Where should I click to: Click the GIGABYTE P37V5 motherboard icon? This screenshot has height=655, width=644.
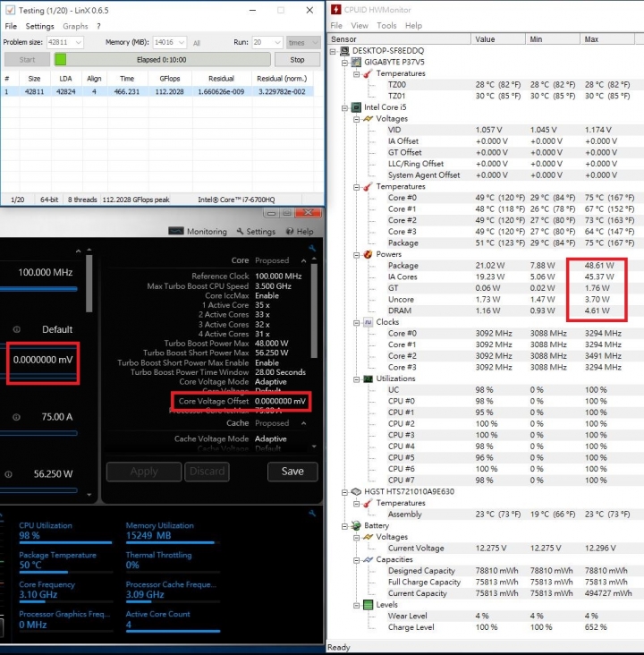(x=356, y=63)
